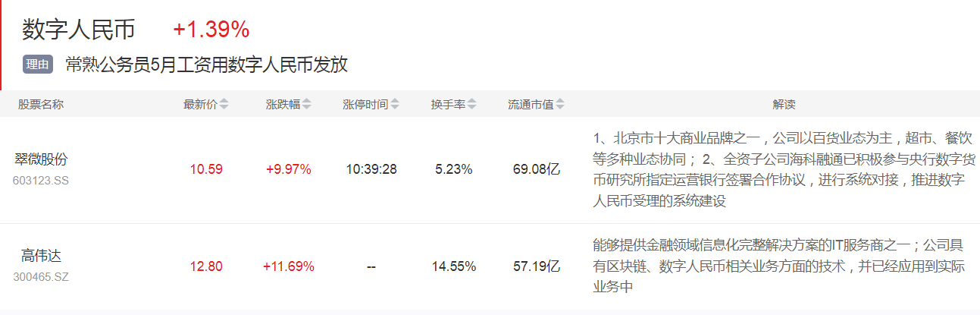
Task: Click the 股票名称 column header
Action: (41, 105)
